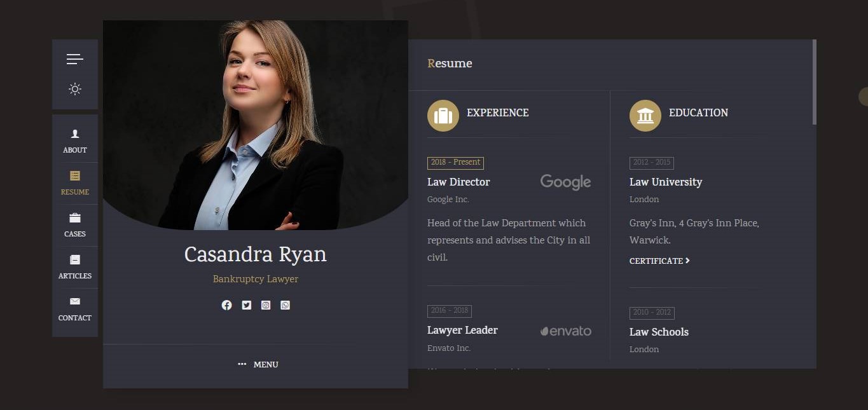868x410 pixels.
Task: Open the Instagram social icon
Action: coord(266,305)
